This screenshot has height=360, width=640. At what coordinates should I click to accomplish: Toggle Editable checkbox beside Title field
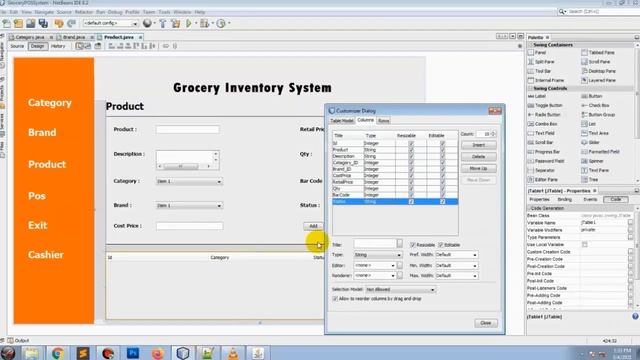tap(441, 245)
